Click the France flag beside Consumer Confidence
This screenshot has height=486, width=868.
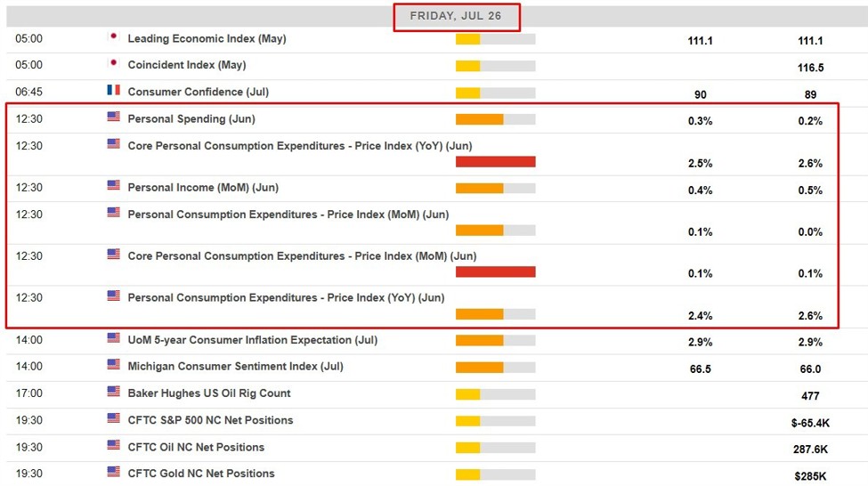[x=113, y=91]
